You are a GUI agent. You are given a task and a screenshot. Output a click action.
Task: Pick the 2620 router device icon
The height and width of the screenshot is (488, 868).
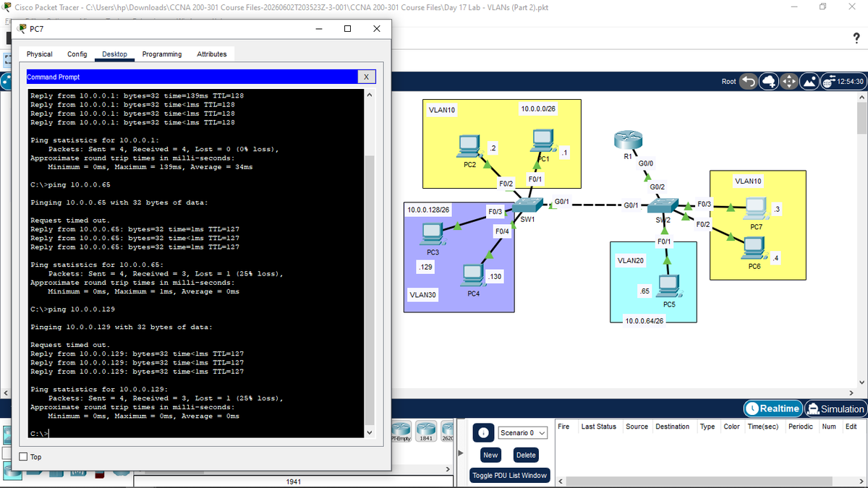[448, 432]
